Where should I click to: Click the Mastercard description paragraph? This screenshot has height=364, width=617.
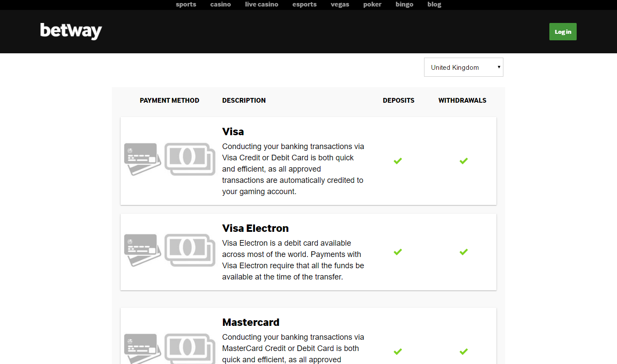tap(293, 348)
